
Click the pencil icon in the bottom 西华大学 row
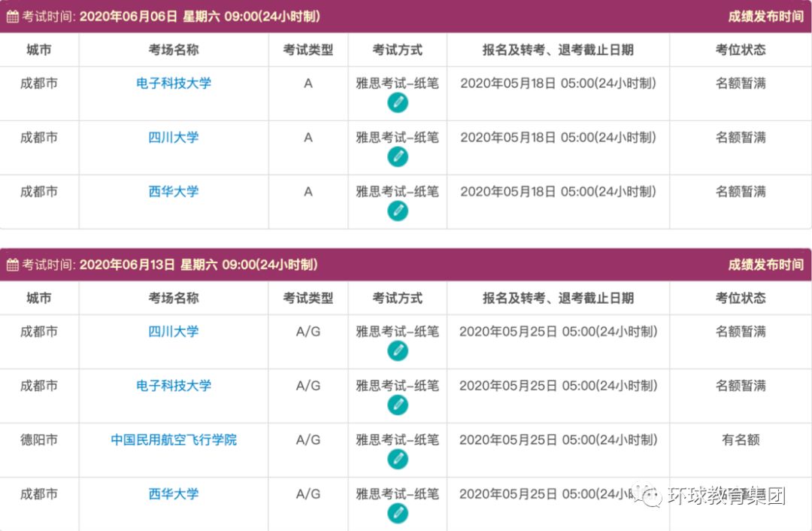pyautogui.click(x=397, y=513)
